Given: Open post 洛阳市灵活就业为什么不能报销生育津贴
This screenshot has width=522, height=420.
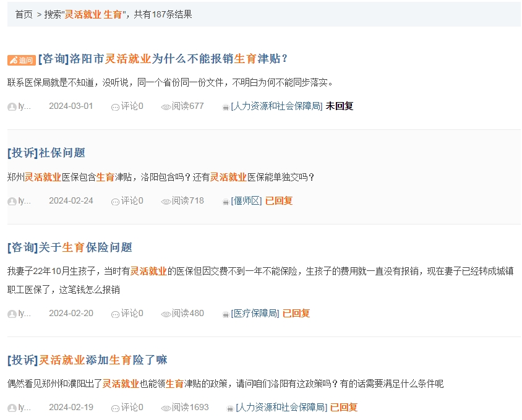Looking at the screenshot, I should click(x=163, y=59).
